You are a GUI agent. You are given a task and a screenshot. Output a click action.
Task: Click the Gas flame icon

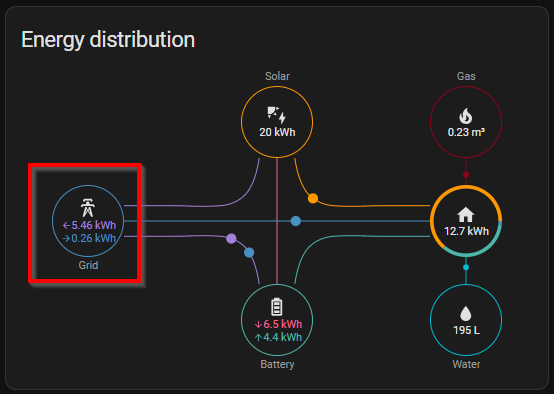(x=466, y=116)
